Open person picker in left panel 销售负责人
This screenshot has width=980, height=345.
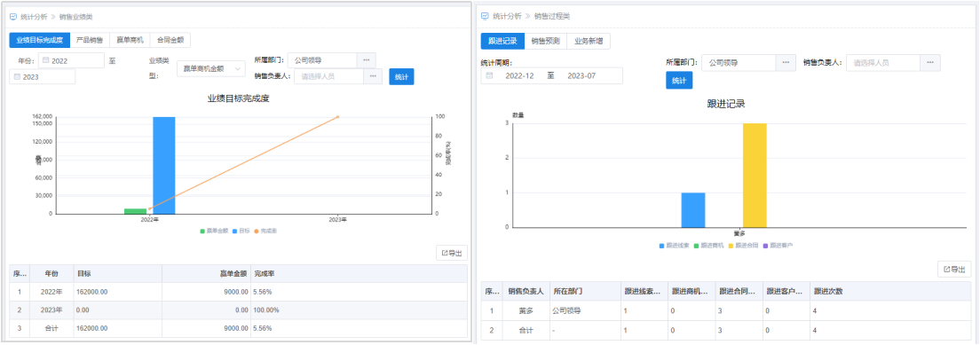373,76
